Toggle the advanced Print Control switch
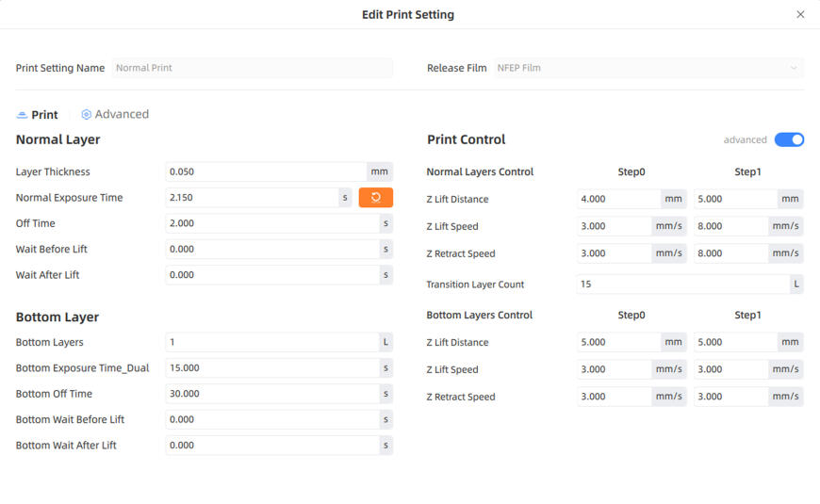Screen dimensions: 820x504 [x=789, y=139]
